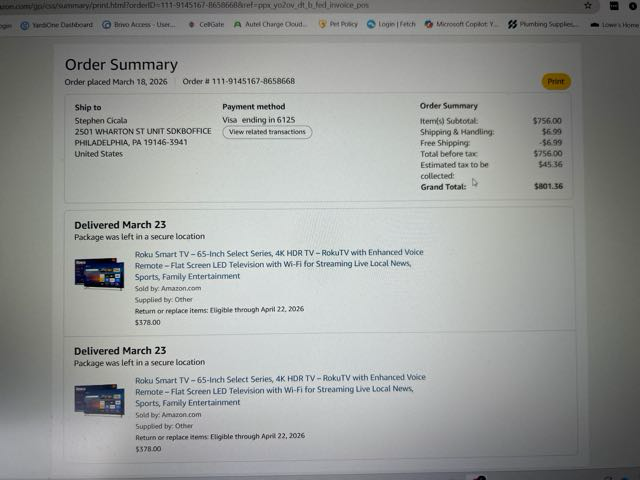
Task: Open second Roku Smart TV product link
Action: pyautogui.click(x=280, y=391)
